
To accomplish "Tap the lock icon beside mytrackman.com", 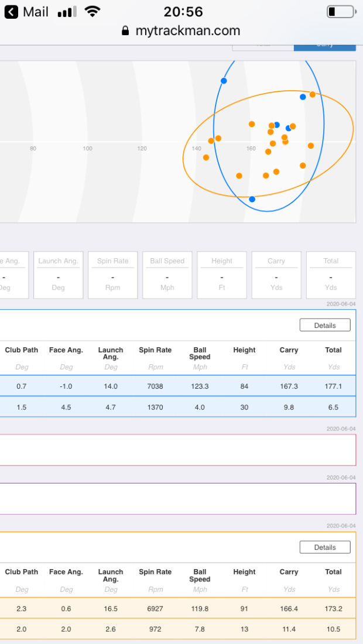I will [x=125, y=31].
